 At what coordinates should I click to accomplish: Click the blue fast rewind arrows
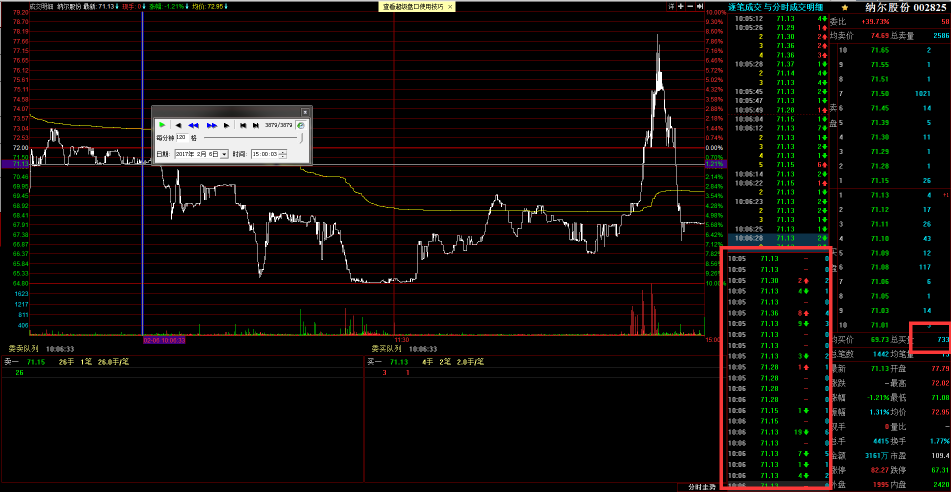click(193, 125)
